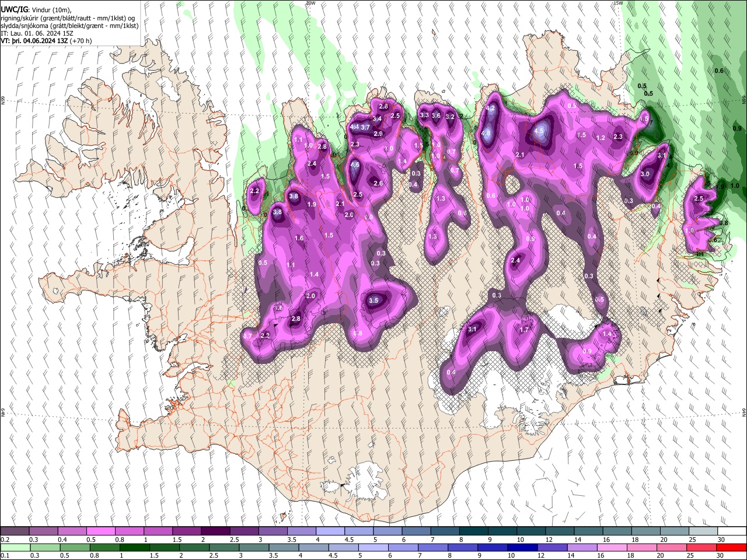
Task: Select upper legend swatch from 0.4 to 0.5
Action: 72,531
